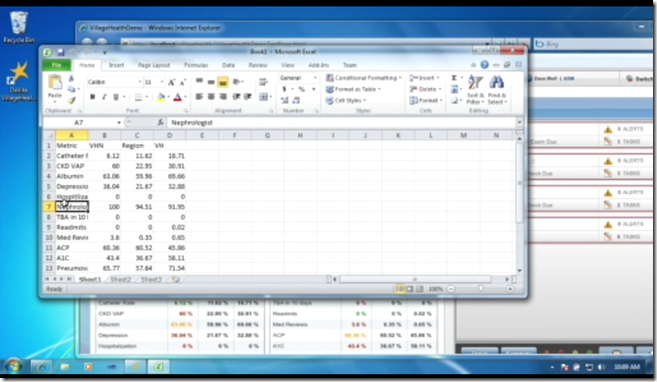Switch to Formulas ribbon tab
Screen dimensions: 657x382
tap(196, 65)
